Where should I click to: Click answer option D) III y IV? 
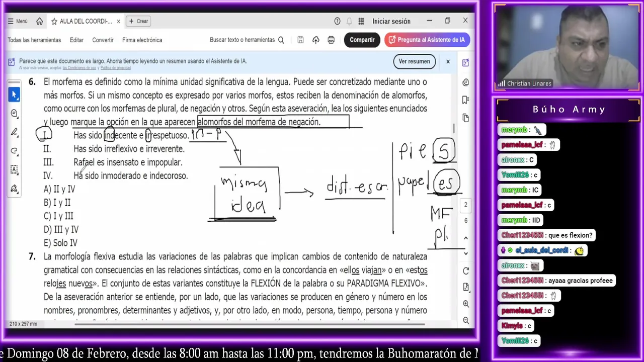click(x=61, y=230)
